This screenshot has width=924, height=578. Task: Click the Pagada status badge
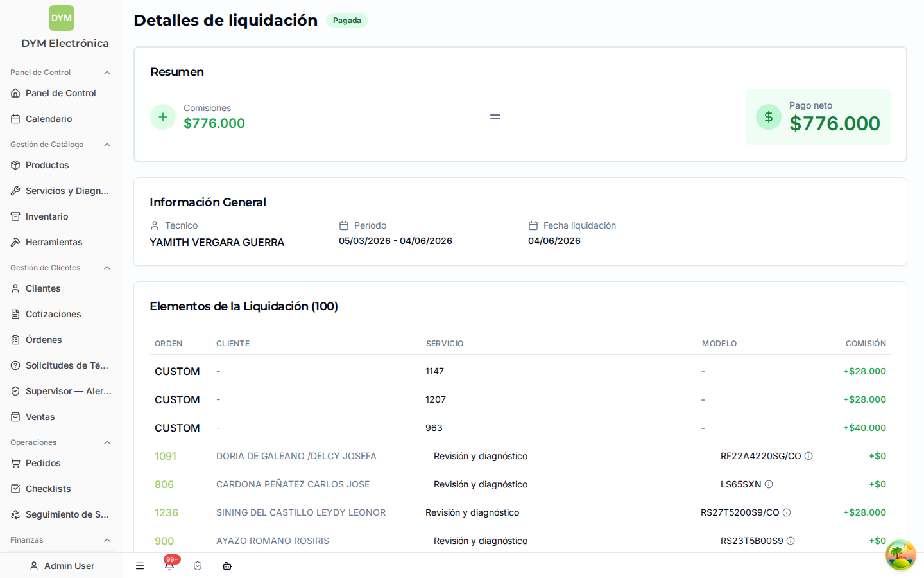pos(347,21)
